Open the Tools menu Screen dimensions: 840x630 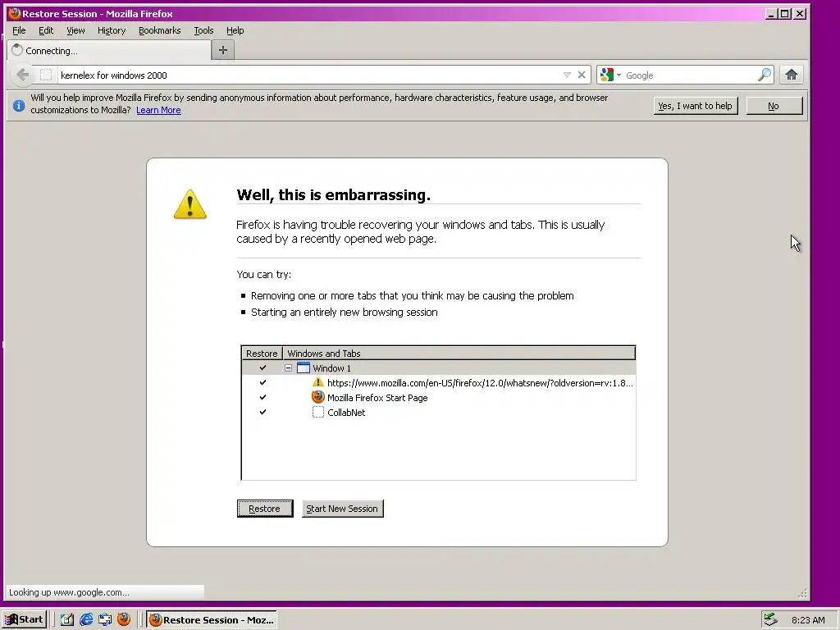click(203, 30)
